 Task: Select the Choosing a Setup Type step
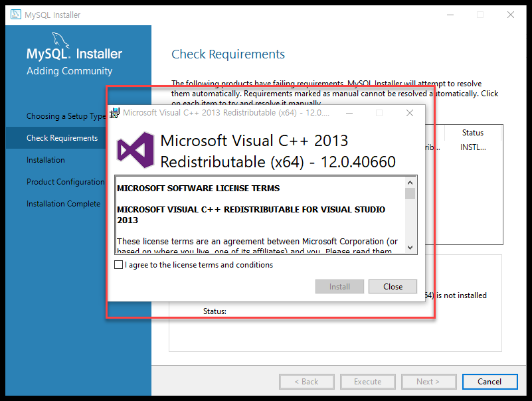[66, 116]
